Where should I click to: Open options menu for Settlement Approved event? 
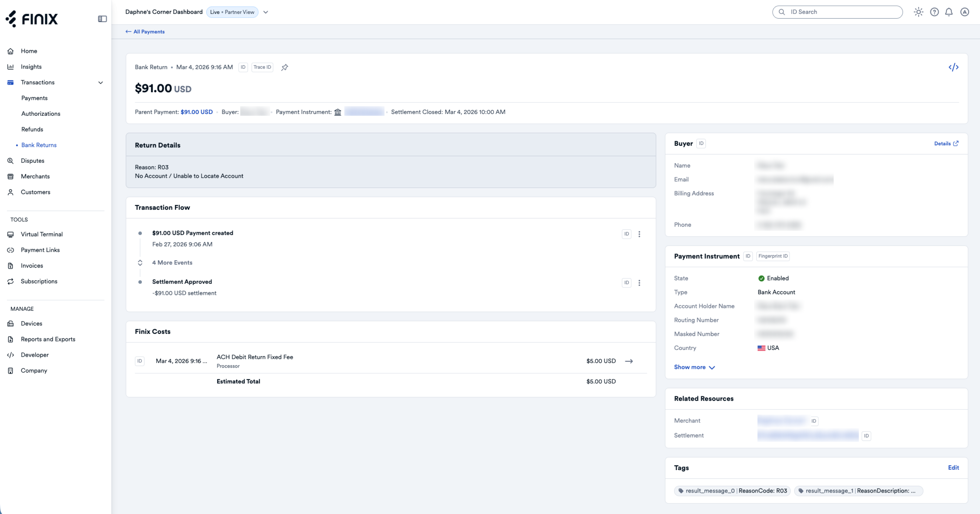[x=639, y=283]
